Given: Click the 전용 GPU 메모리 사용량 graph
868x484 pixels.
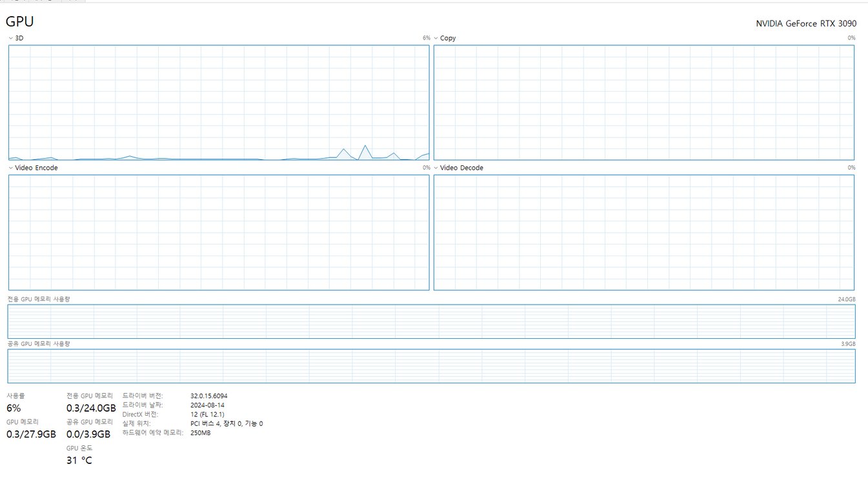Looking at the screenshot, I should [431, 321].
